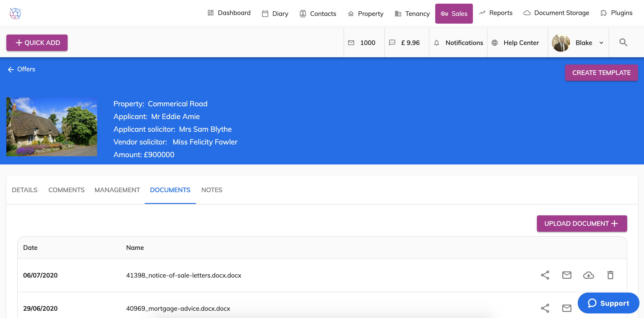Image resolution: width=644 pixels, height=318 pixels.
Task: Share the mortgage-advice document
Action: pyautogui.click(x=545, y=308)
